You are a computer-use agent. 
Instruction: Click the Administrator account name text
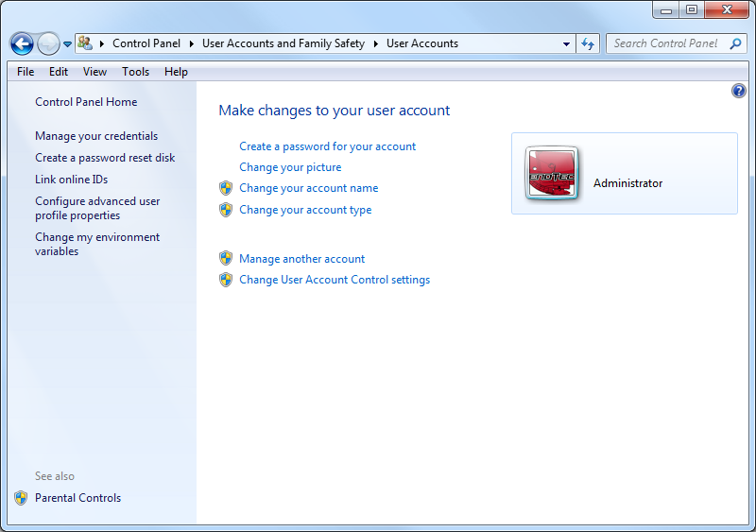(x=627, y=183)
